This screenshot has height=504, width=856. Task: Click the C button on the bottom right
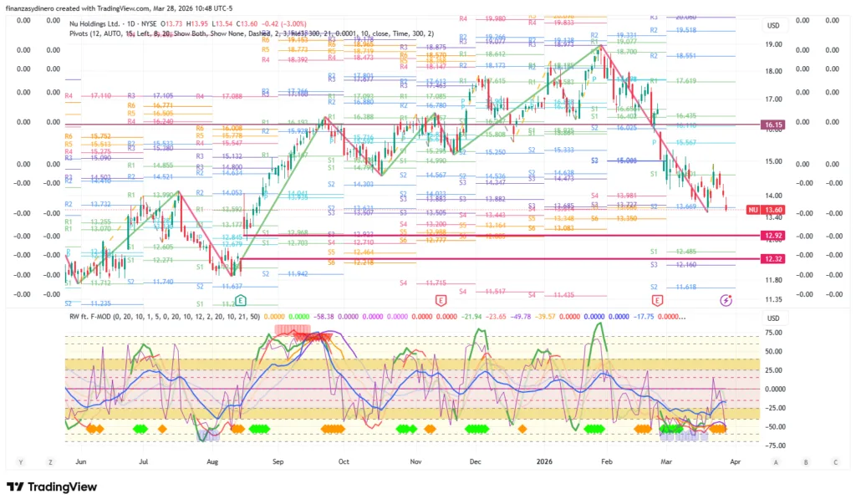pos(835,461)
